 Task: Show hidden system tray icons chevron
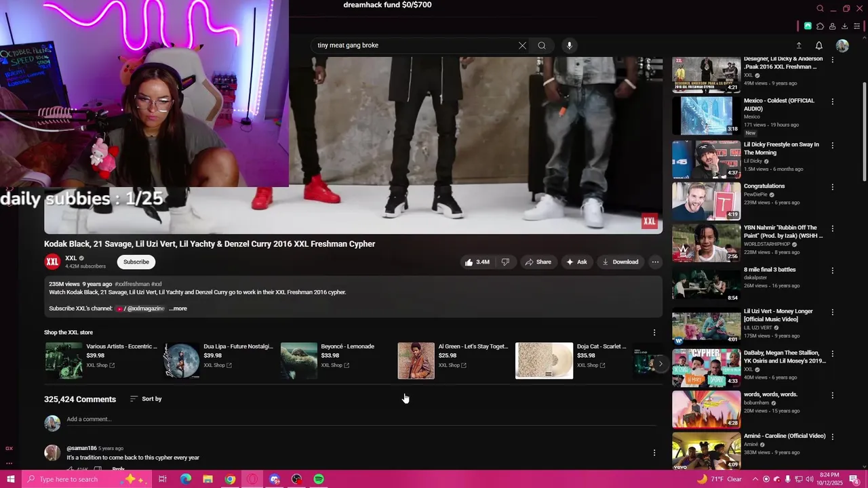click(755, 479)
